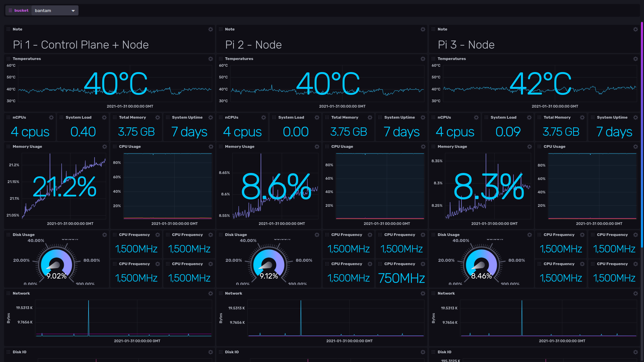
Task: Click settings gear on Pi 2 Disk Usage cell
Action: click(317, 235)
